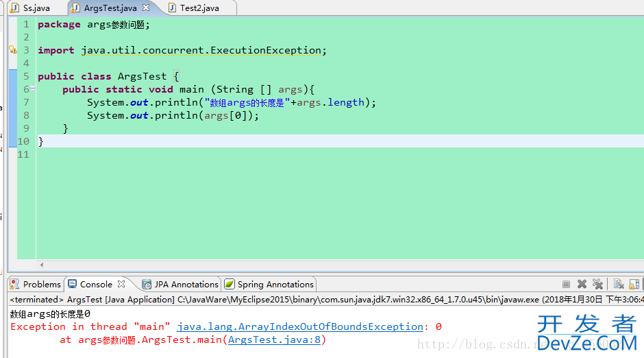
Task: Click empty line 11 in editor
Action: (340, 154)
